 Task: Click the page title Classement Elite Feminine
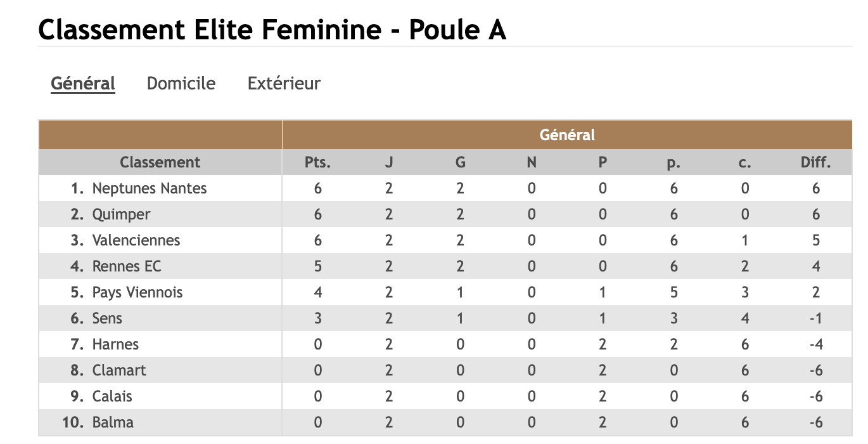(272, 30)
